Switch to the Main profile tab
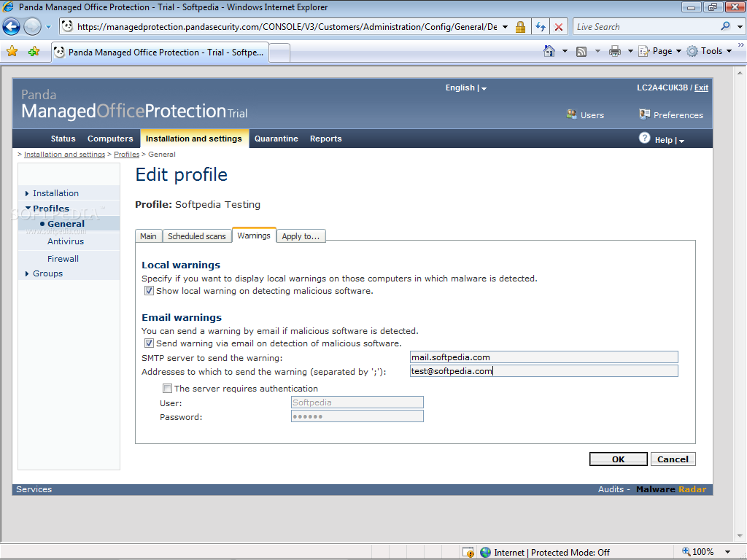747x560 pixels. tap(148, 236)
